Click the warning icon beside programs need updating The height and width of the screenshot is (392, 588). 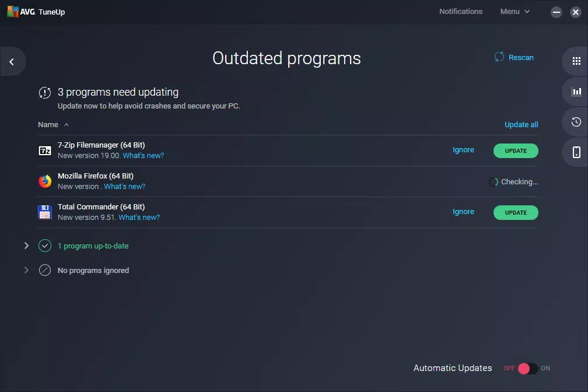(45, 93)
